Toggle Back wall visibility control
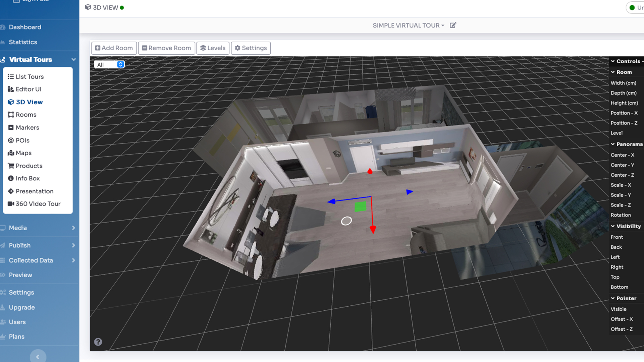 pos(627,247)
